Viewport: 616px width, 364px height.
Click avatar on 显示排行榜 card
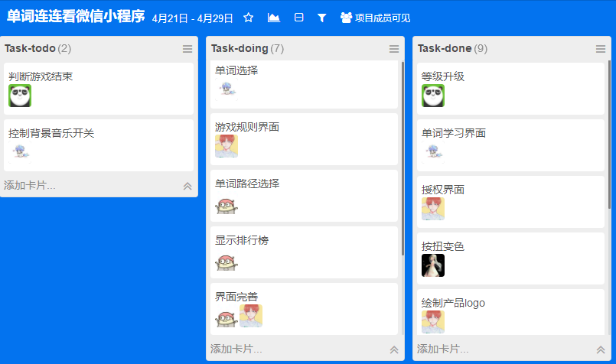click(x=227, y=259)
